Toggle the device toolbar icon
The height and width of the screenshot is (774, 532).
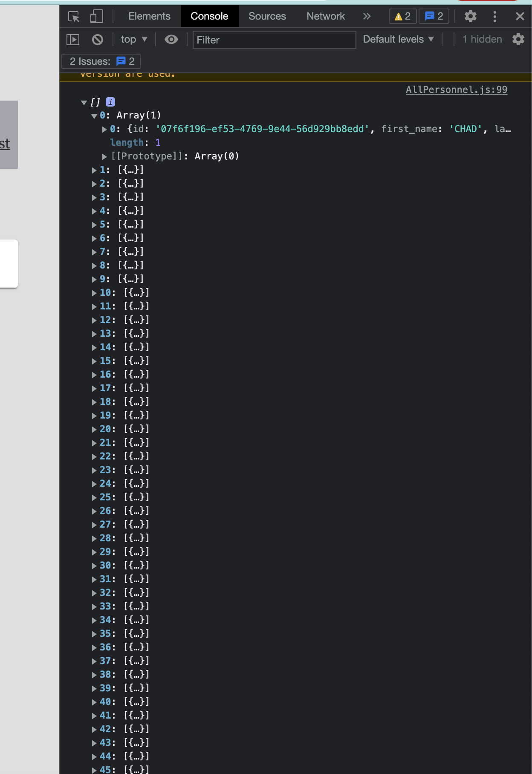pos(97,17)
